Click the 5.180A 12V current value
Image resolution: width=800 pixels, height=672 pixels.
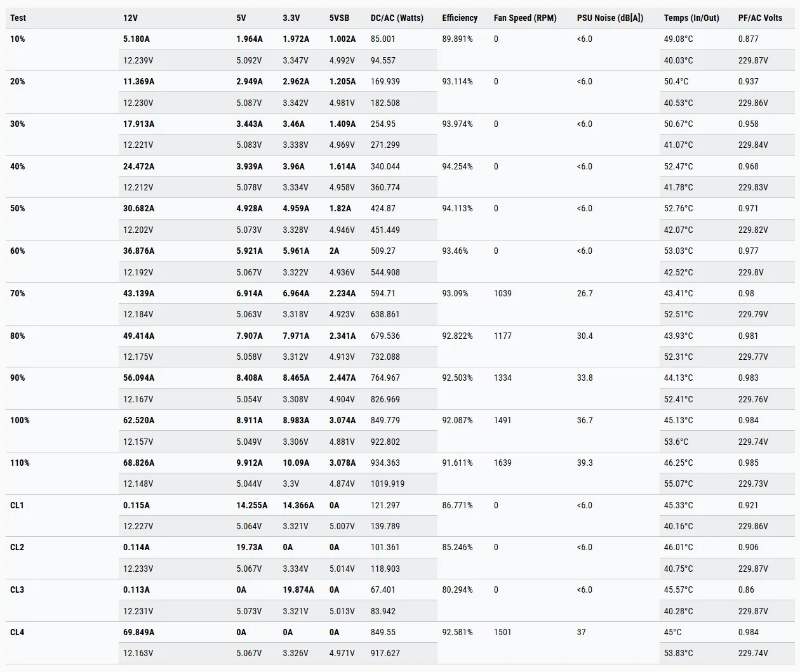click(x=137, y=39)
